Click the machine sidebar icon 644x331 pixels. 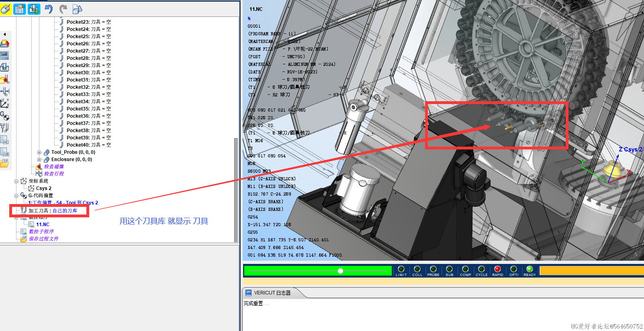tap(5, 67)
